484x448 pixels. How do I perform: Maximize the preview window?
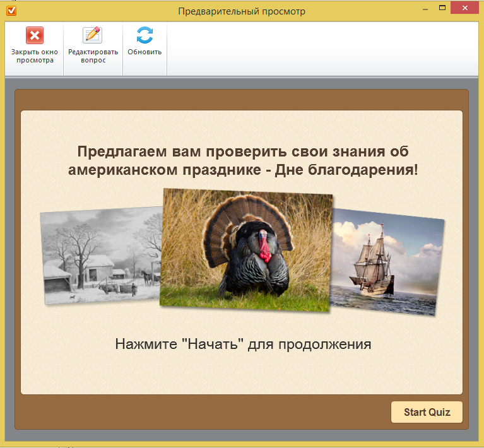point(442,8)
